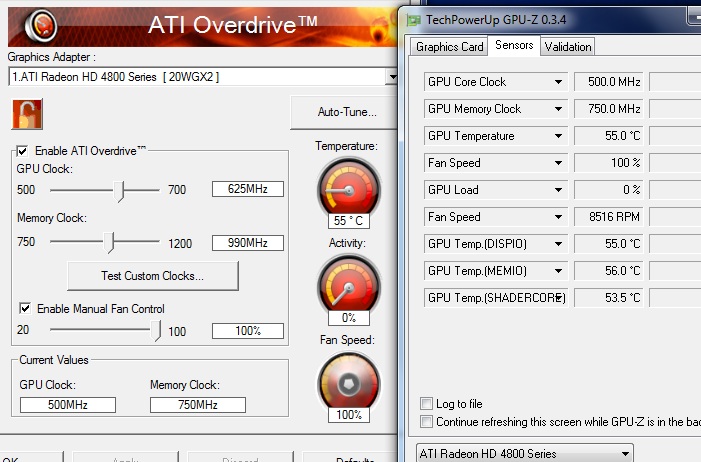The width and height of the screenshot is (701, 462).
Task: Open Fan Speed percent sensor dropdown
Action: tap(558, 163)
